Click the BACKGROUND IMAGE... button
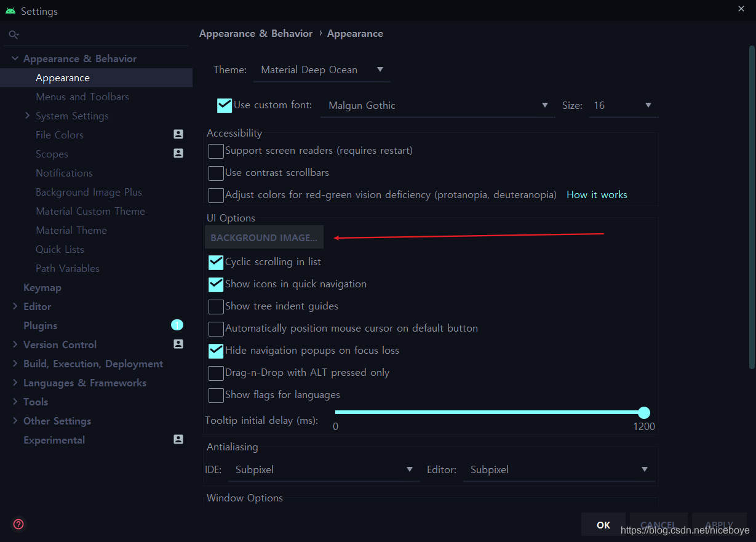Viewport: 756px width, 542px height. click(264, 237)
